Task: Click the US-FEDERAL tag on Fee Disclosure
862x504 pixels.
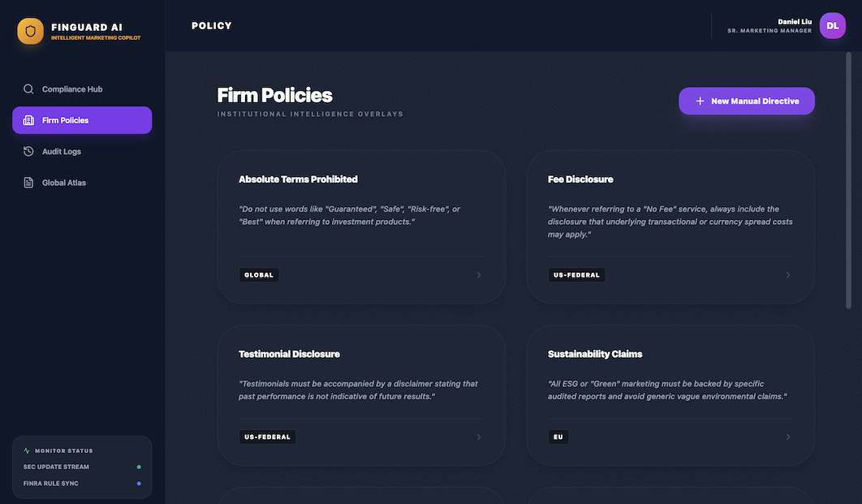Action: click(x=576, y=275)
